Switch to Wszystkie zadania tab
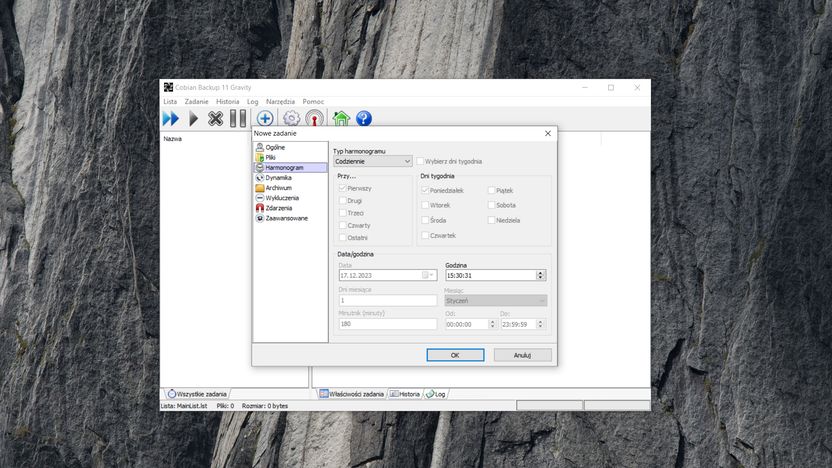This screenshot has height=468, width=832. click(197, 394)
